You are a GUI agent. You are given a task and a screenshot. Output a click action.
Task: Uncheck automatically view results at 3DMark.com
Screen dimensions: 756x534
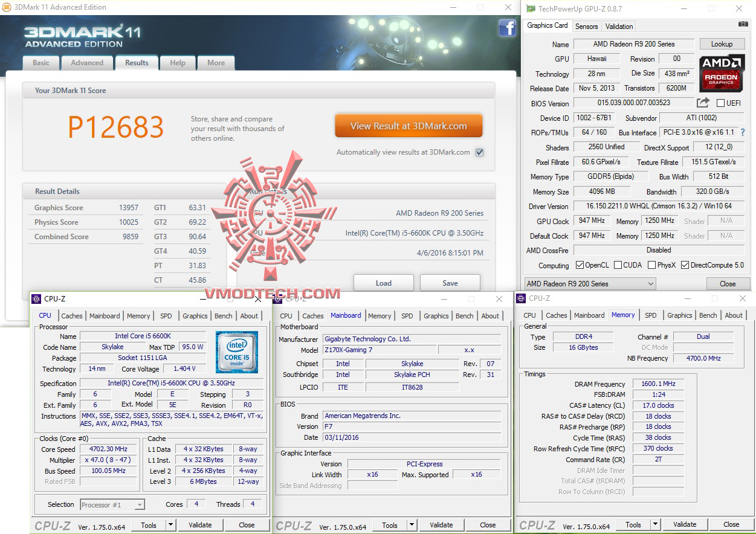[479, 152]
